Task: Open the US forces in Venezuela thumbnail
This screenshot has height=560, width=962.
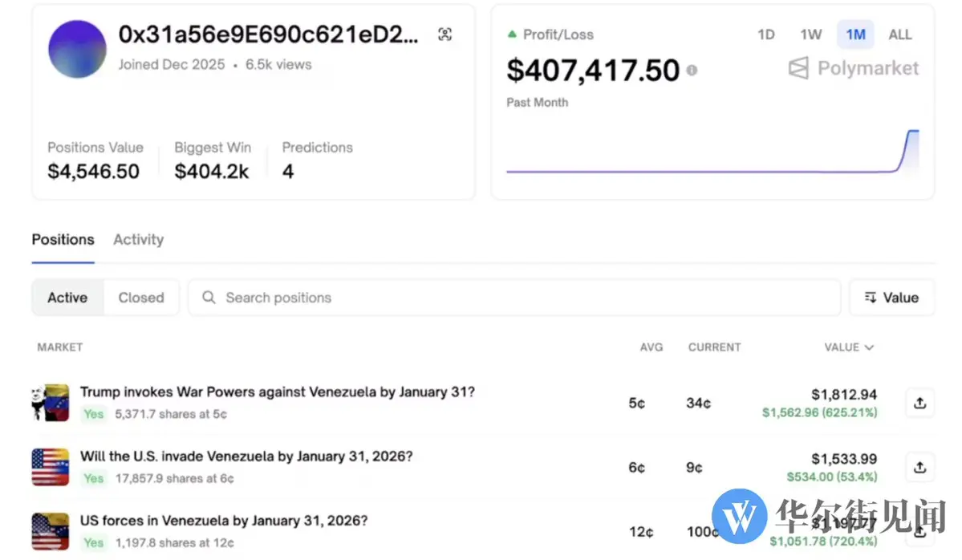Action: click(x=51, y=530)
